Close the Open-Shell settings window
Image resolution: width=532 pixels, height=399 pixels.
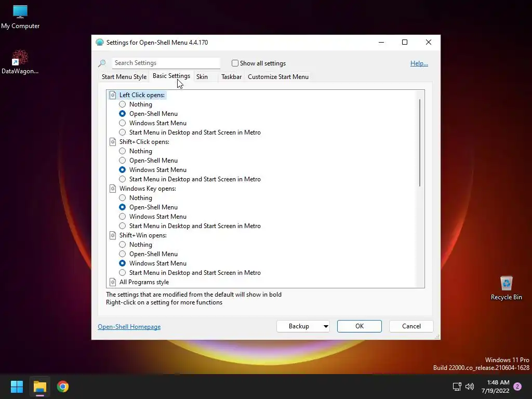pyautogui.click(x=429, y=43)
